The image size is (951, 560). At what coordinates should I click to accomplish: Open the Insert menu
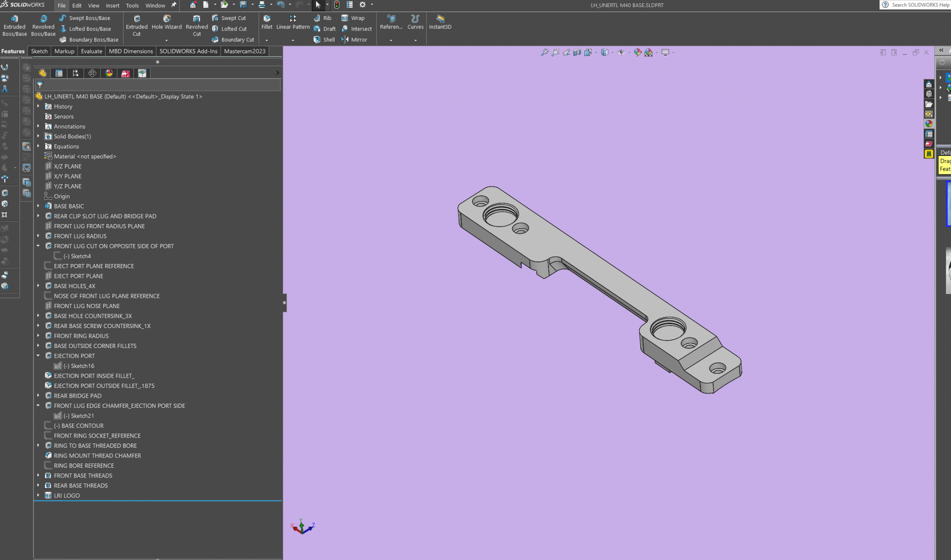point(112,6)
